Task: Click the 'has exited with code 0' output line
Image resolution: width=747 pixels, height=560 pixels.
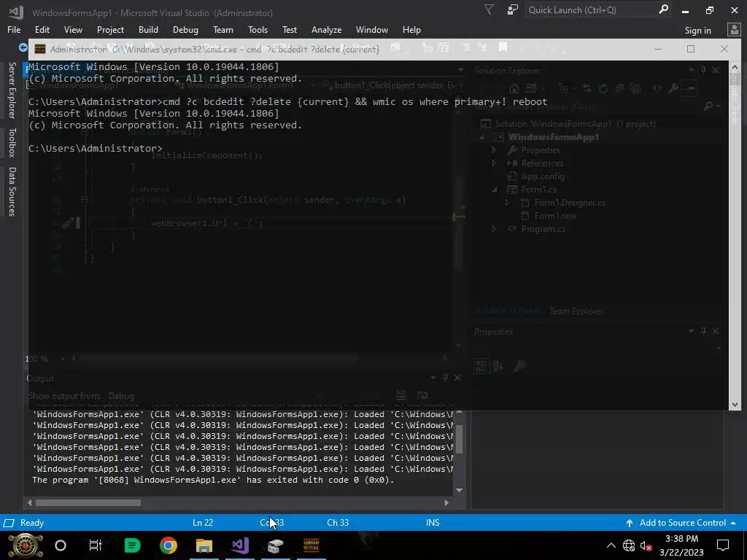Action: (x=213, y=480)
